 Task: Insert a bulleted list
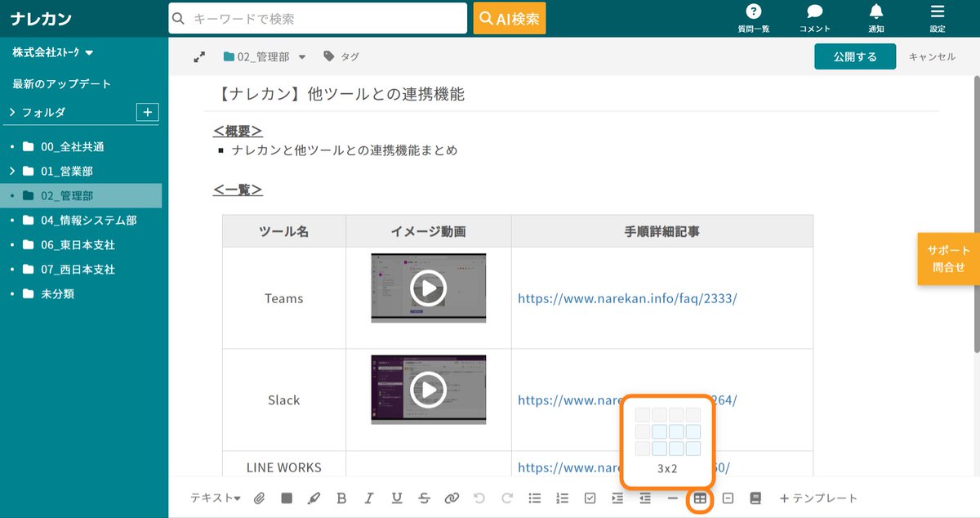[x=535, y=498]
